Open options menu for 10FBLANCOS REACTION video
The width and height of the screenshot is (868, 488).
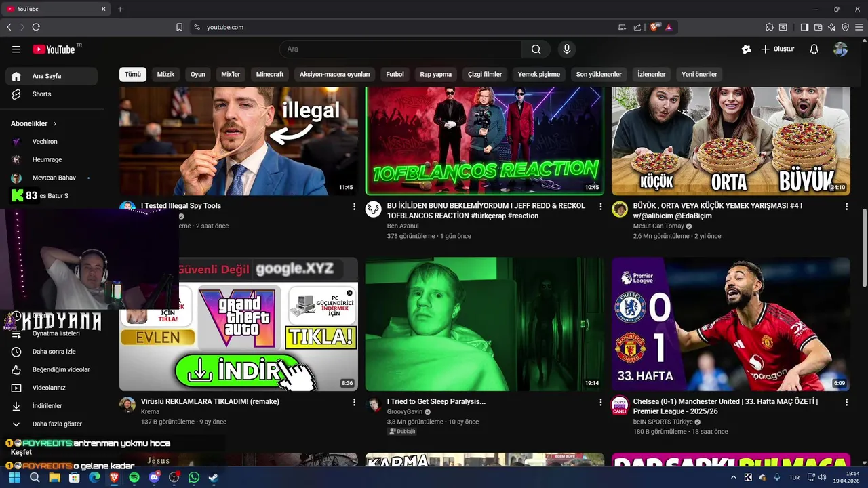click(600, 206)
